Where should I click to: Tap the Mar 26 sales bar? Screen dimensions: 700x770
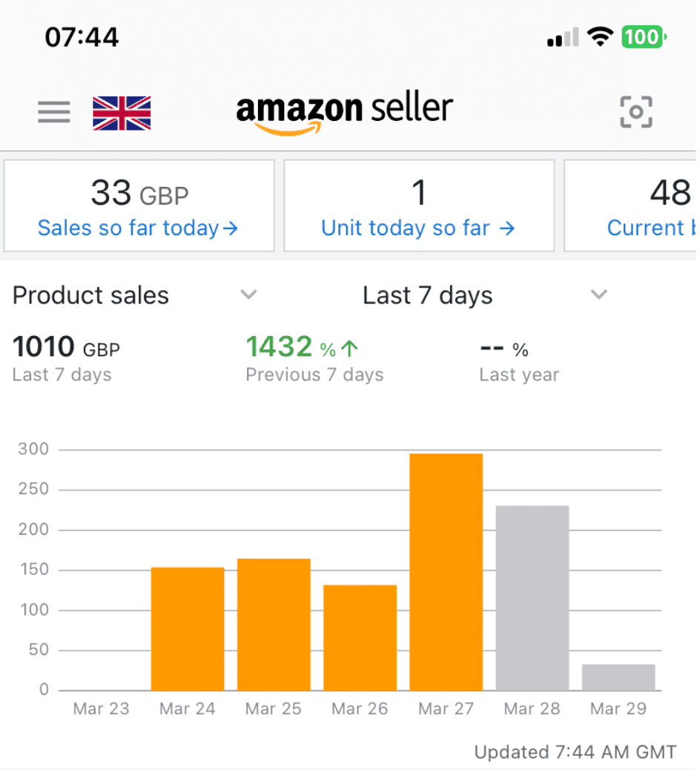tap(360, 637)
